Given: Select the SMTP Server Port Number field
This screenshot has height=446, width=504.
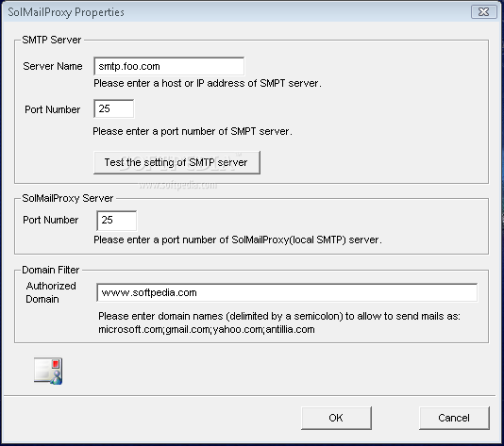Looking at the screenshot, I should pyautogui.click(x=114, y=108).
